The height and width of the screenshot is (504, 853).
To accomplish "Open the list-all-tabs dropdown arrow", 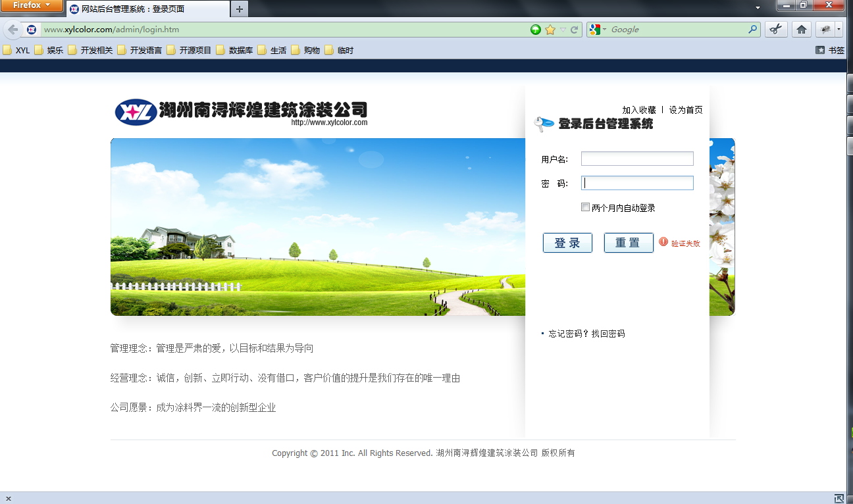I will point(758,8).
